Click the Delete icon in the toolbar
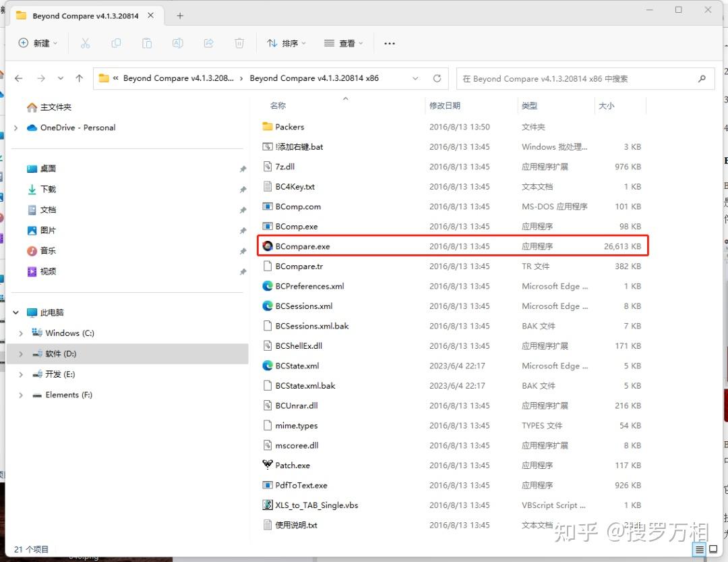Viewport: 728px width, 562px height. click(239, 43)
